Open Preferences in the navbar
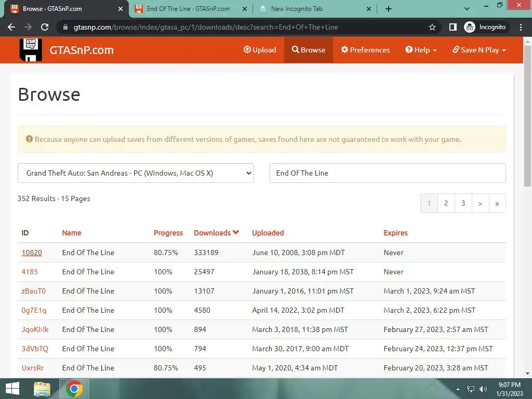This screenshot has height=399, width=532. click(x=365, y=50)
